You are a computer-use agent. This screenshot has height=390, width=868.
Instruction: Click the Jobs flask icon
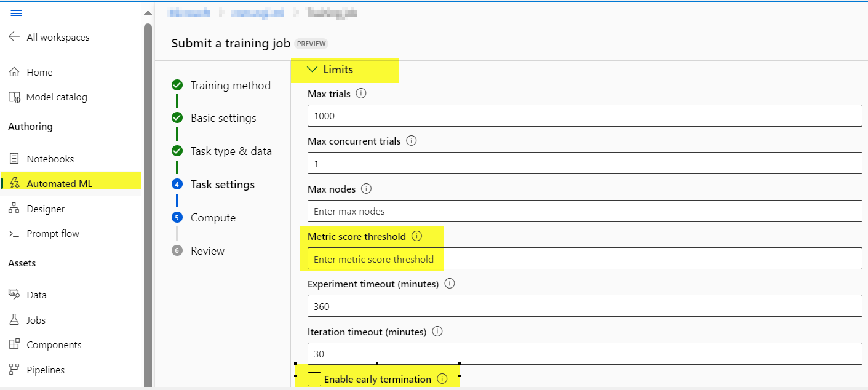[14, 320]
